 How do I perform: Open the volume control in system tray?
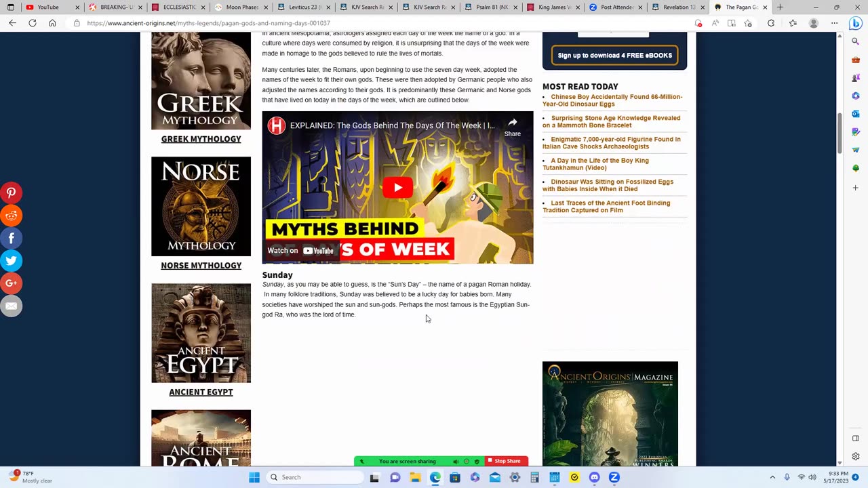click(812, 477)
